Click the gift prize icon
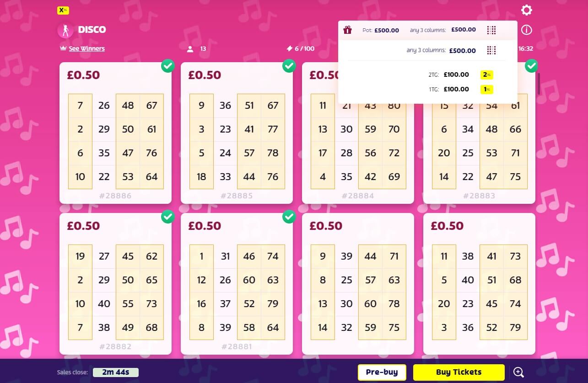 pyautogui.click(x=348, y=30)
